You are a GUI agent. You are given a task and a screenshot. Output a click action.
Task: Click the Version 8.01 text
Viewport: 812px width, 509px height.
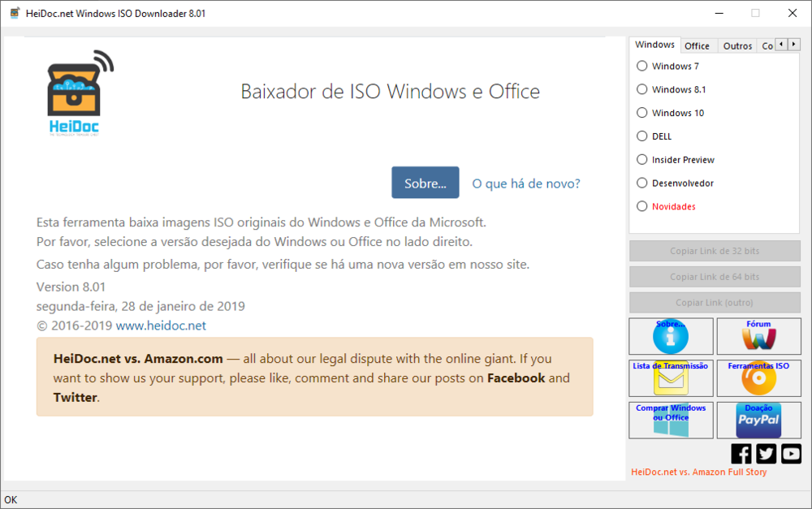point(71,287)
